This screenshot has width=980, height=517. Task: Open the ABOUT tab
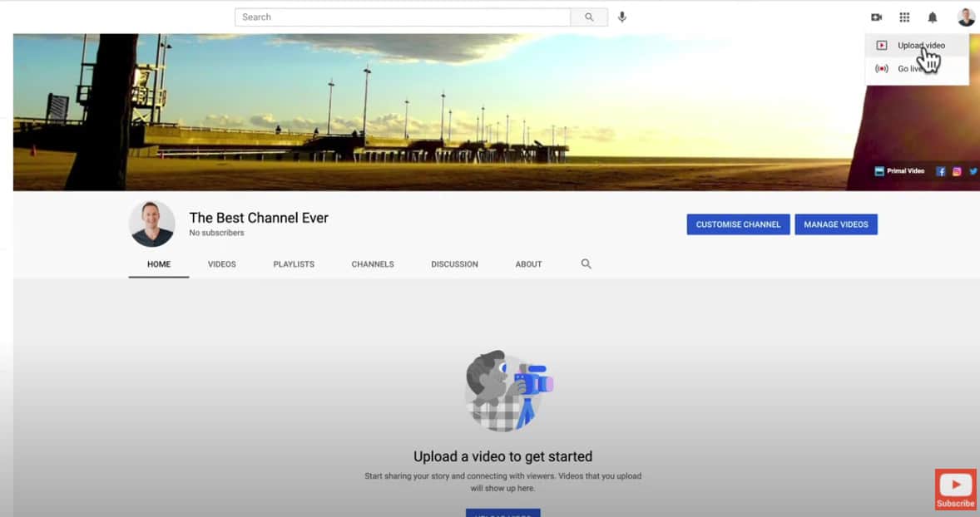coord(528,263)
